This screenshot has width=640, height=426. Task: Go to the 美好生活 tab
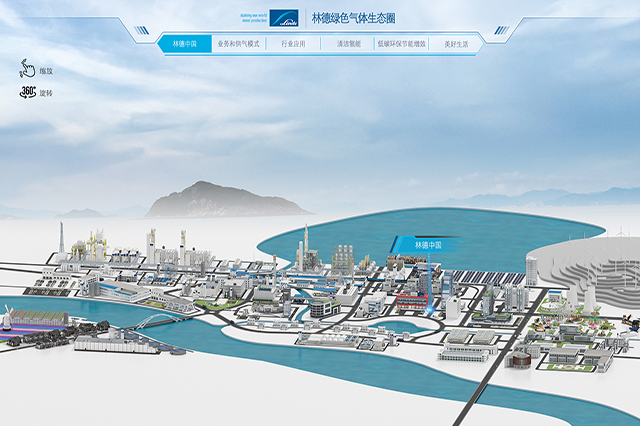tap(456, 44)
